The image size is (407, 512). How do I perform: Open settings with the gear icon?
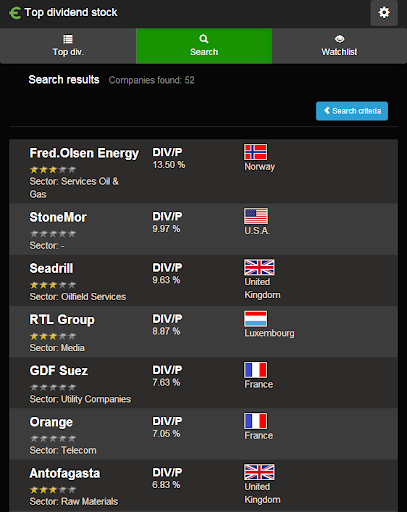pos(384,13)
